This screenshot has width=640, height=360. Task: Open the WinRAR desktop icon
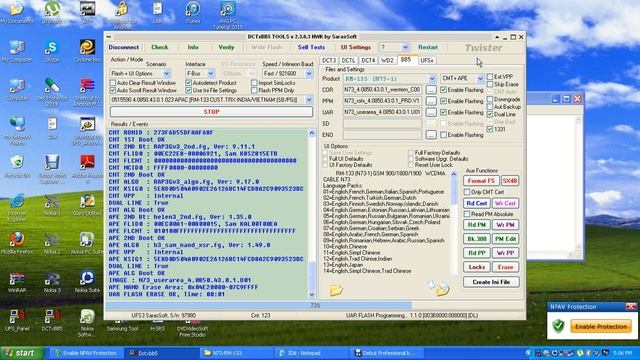[x=17, y=282]
